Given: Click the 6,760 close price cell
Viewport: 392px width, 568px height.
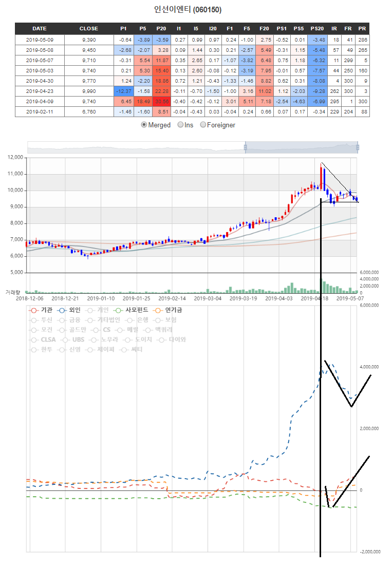Looking at the screenshot, I should [89, 111].
